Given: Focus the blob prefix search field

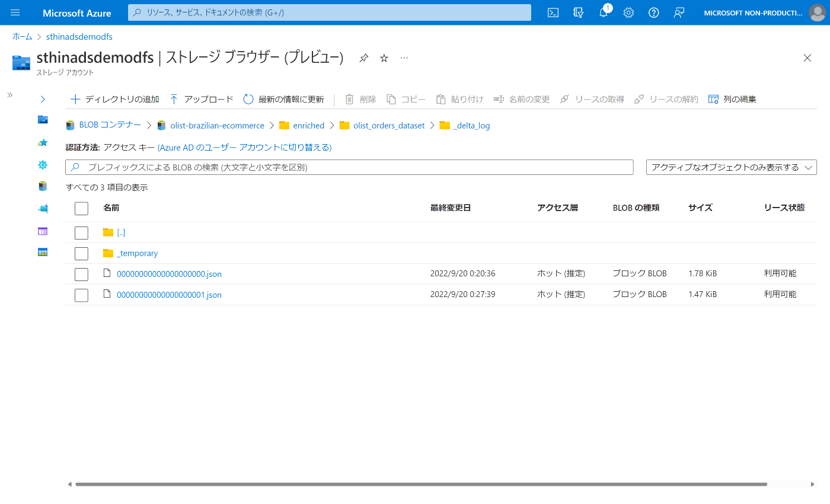Looking at the screenshot, I should coord(349,167).
